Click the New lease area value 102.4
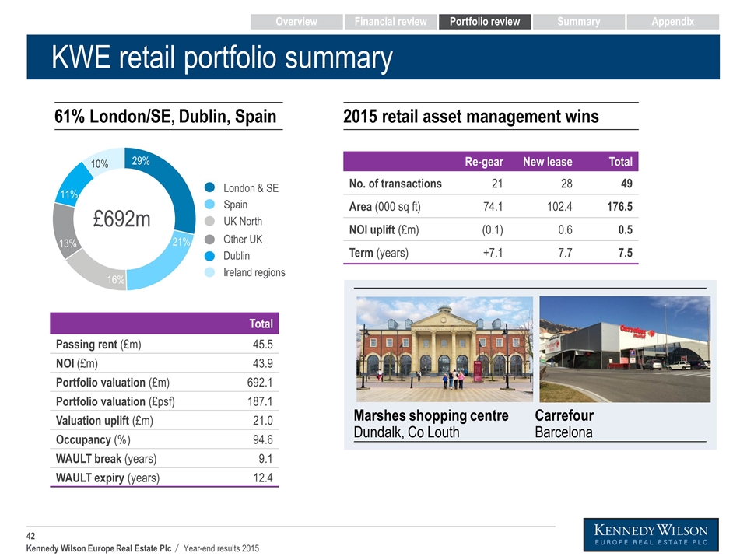747x560 pixels. click(x=559, y=207)
